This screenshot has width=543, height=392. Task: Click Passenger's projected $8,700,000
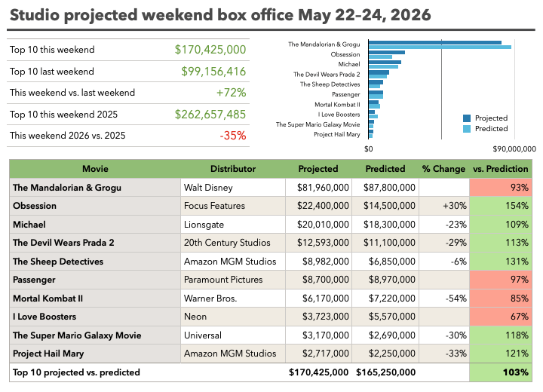click(318, 280)
